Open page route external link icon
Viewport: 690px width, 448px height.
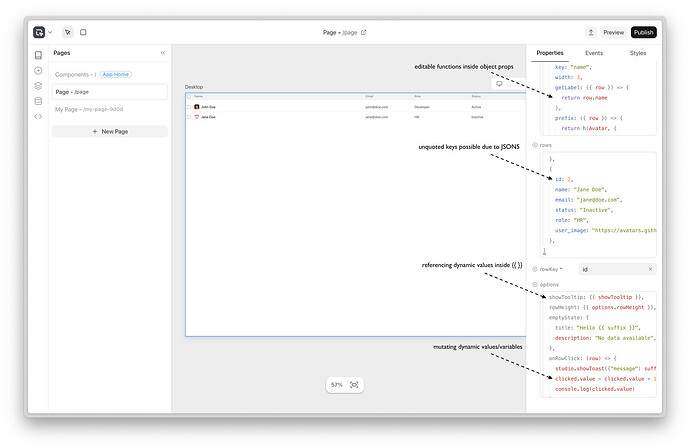364,32
